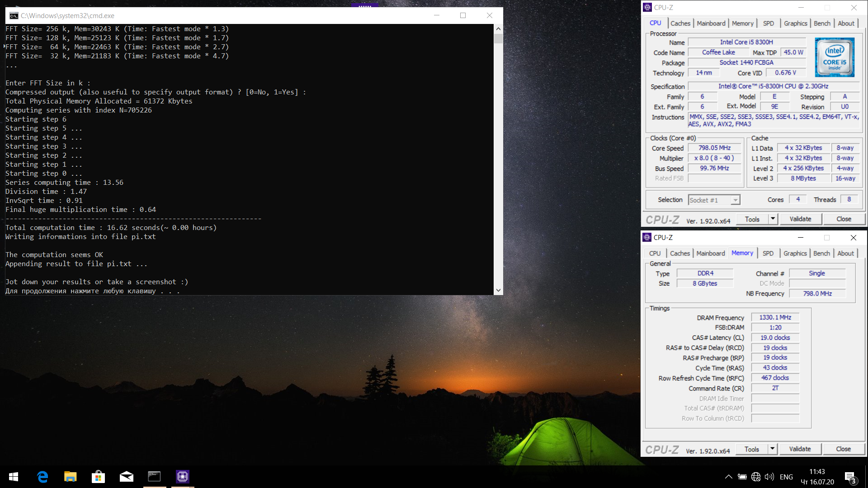
Task: Open Bench tab in lower CPU-Z
Action: click(821, 253)
